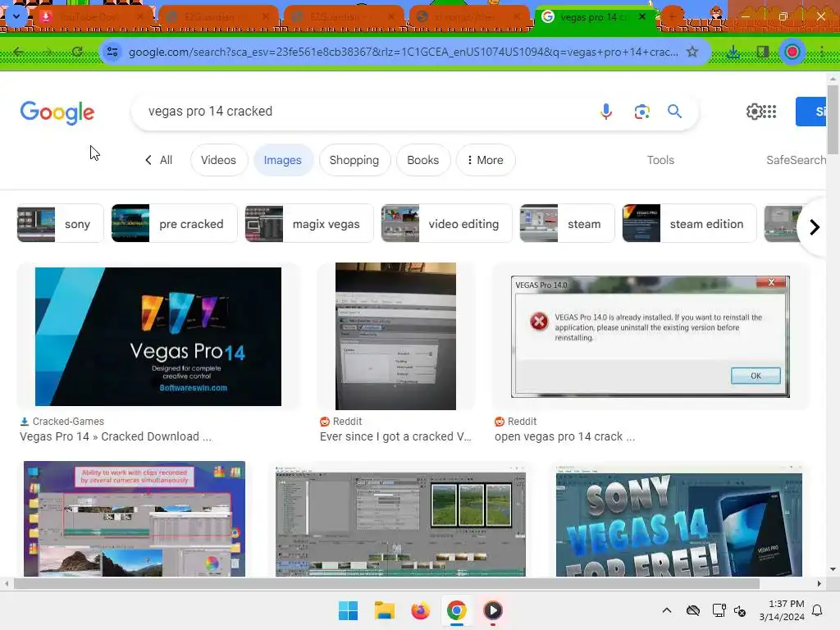
Task: Filter images by magix vegas chip
Action: click(x=309, y=223)
